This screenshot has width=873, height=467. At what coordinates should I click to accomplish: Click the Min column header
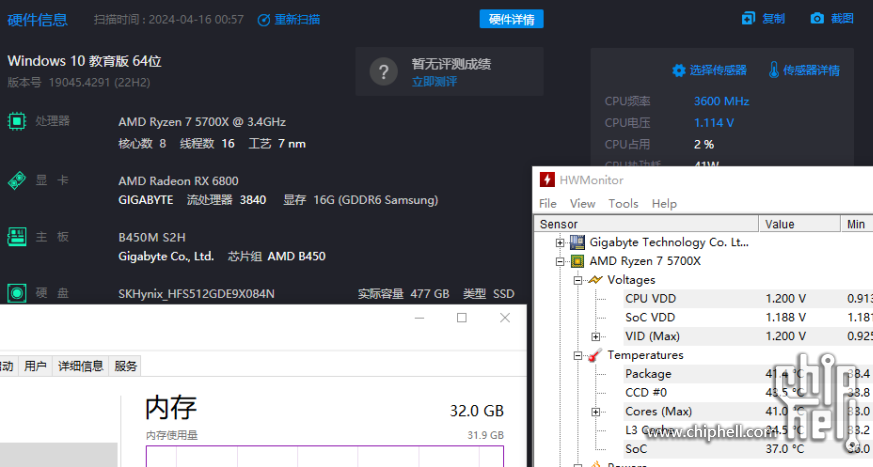pyautogui.click(x=857, y=224)
